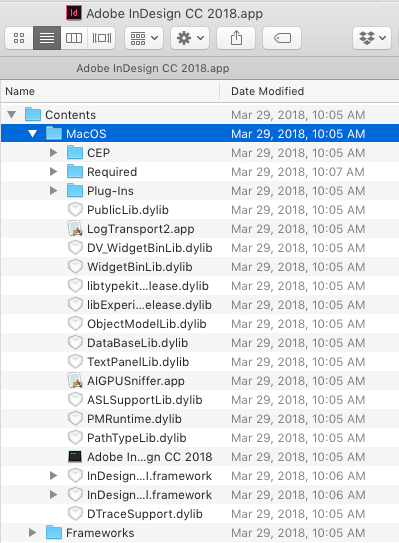Click the DTraceSupport.dylib file icon
Screen dimensions: 399x543
pos(75,514)
